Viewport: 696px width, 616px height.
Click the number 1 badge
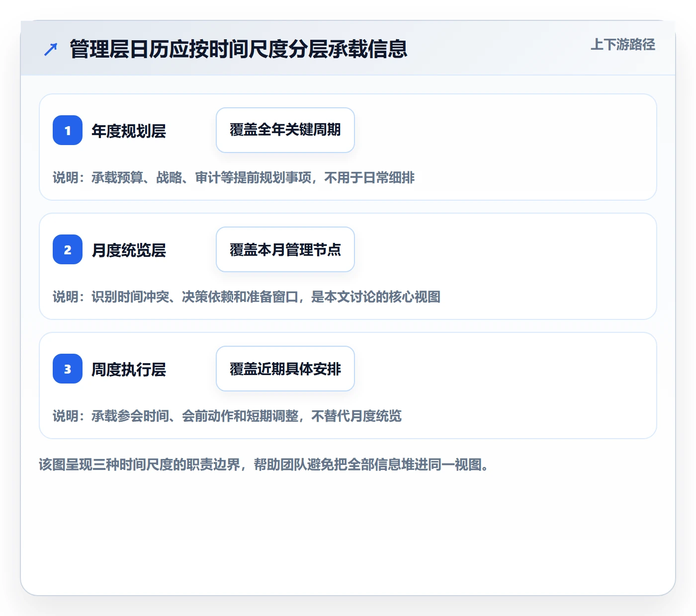coord(68,130)
